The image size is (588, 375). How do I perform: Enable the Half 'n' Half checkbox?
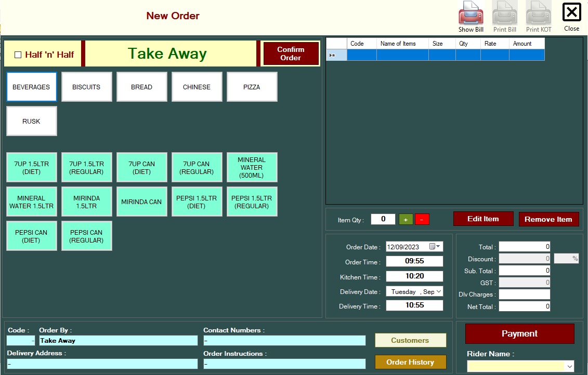click(x=18, y=55)
